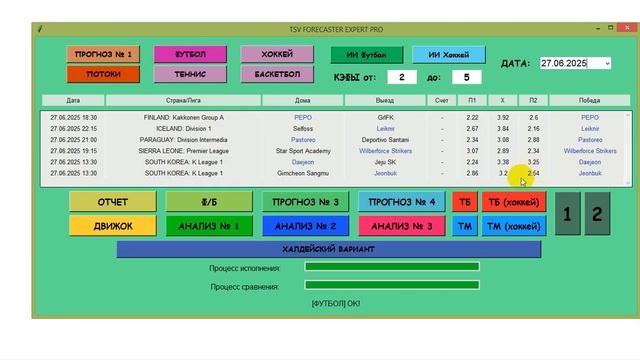Maximize the TSV Forecaster Expert Pro window
The height and width of the screenshot is (360, 640).
click(611, 28)
